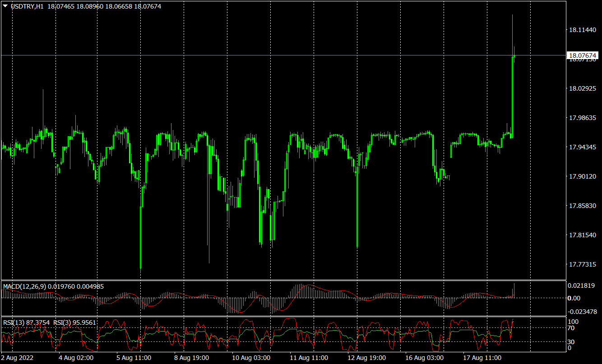Click the time label 10 Aug 03:00
602x364 pixels.
(x=250, y=358)
